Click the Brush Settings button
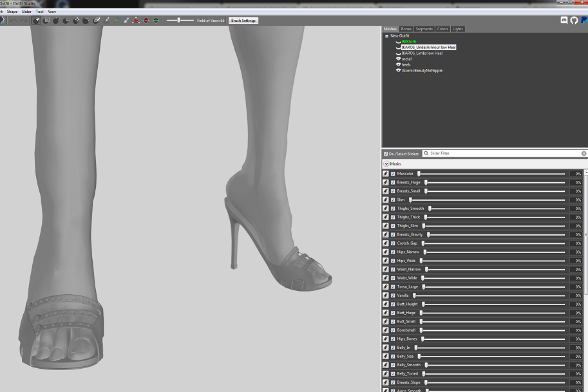Screen dimensions: 588x392 (243, 21)
